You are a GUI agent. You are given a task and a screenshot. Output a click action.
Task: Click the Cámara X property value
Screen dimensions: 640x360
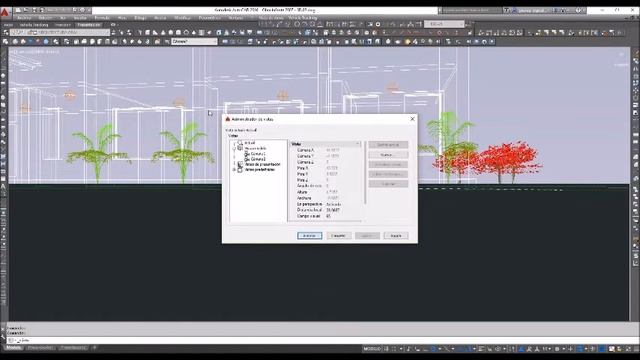click(x=333, y=150)
